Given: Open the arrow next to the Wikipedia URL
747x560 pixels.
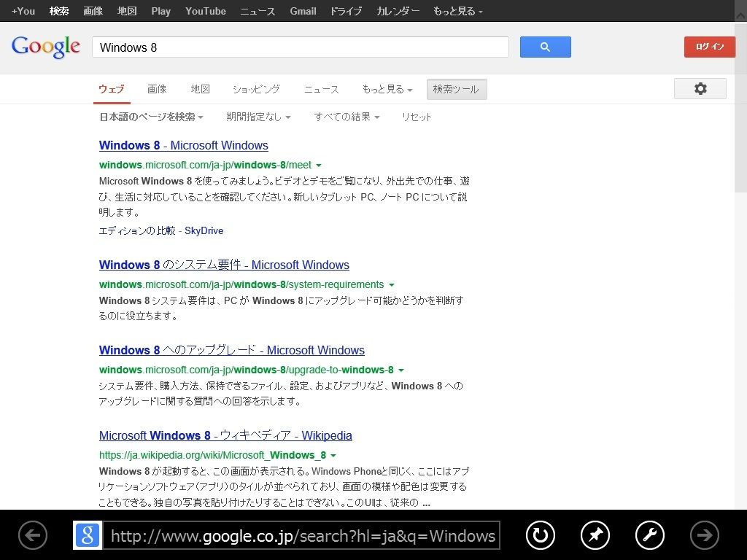Looking at the screenshot, I should tap(333, 456).
